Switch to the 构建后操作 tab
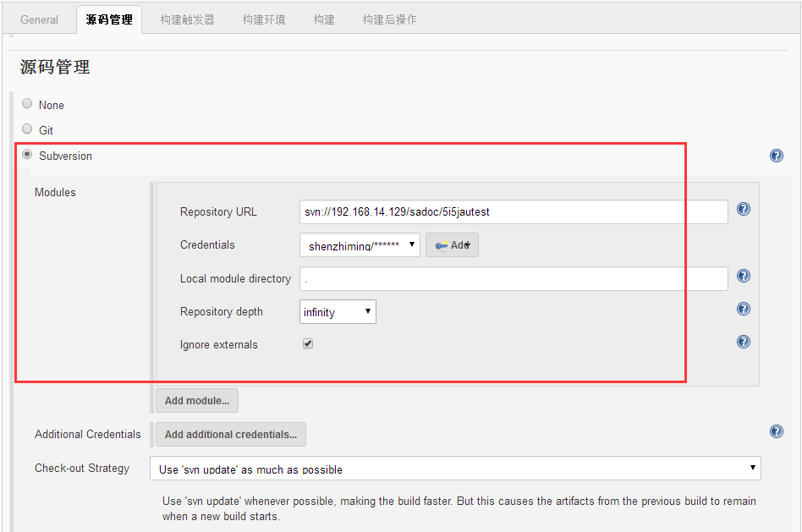Viewport: 802px width, 532px height. click(x=389, y=20)
